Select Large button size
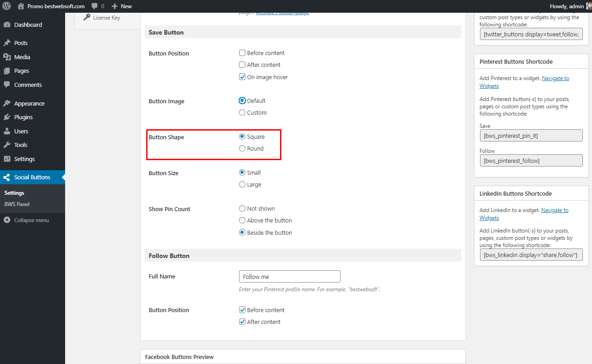 point(242,184)
